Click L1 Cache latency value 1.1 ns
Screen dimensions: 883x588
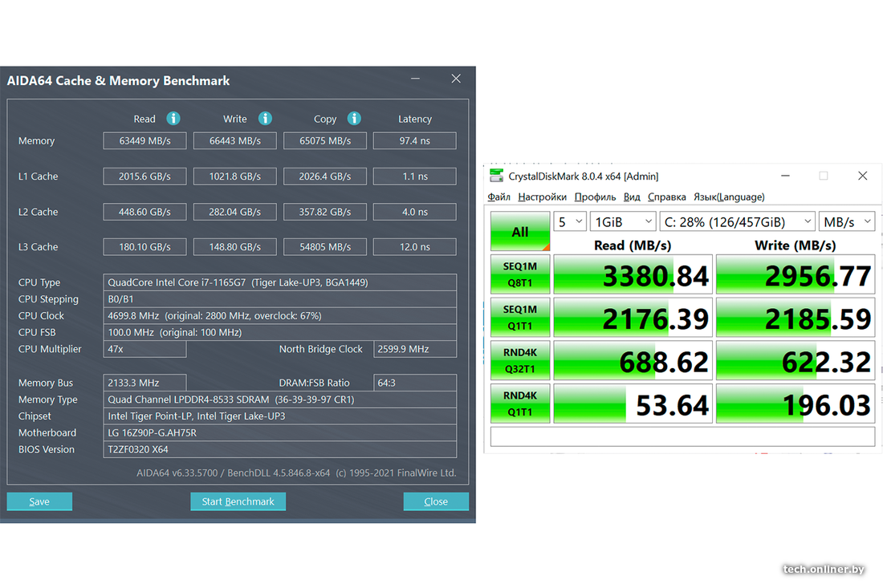click(415, 176)
